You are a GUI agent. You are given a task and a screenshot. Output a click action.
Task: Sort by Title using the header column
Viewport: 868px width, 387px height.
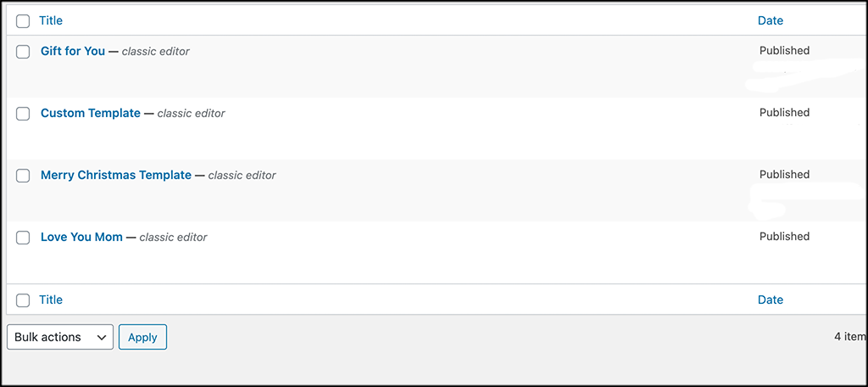pos(51,20)
